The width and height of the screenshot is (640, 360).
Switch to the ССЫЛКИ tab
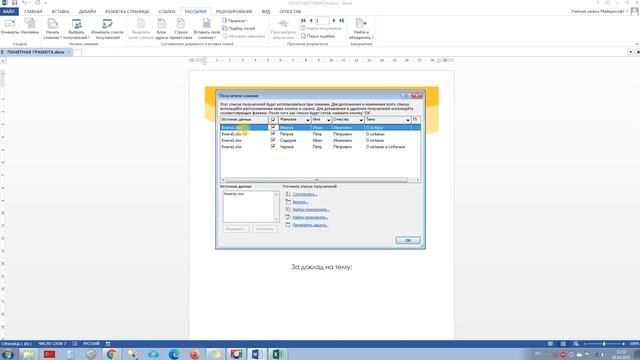[167, 11]
